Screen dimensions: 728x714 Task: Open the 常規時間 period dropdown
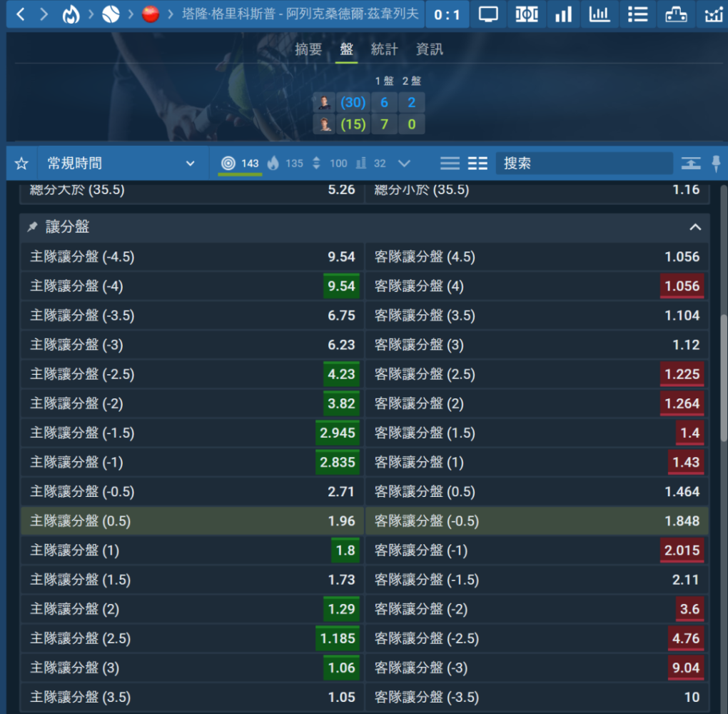pos(120,164)
